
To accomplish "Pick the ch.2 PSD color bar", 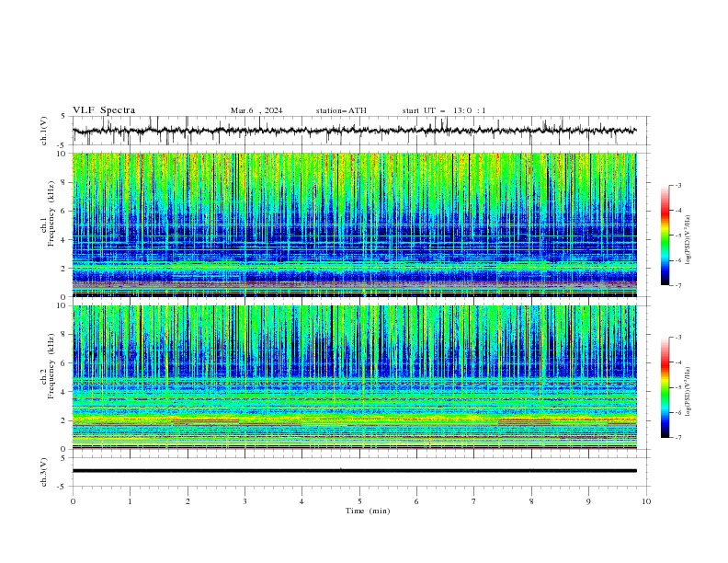I will pyautogui.click(x=665, y=387).
